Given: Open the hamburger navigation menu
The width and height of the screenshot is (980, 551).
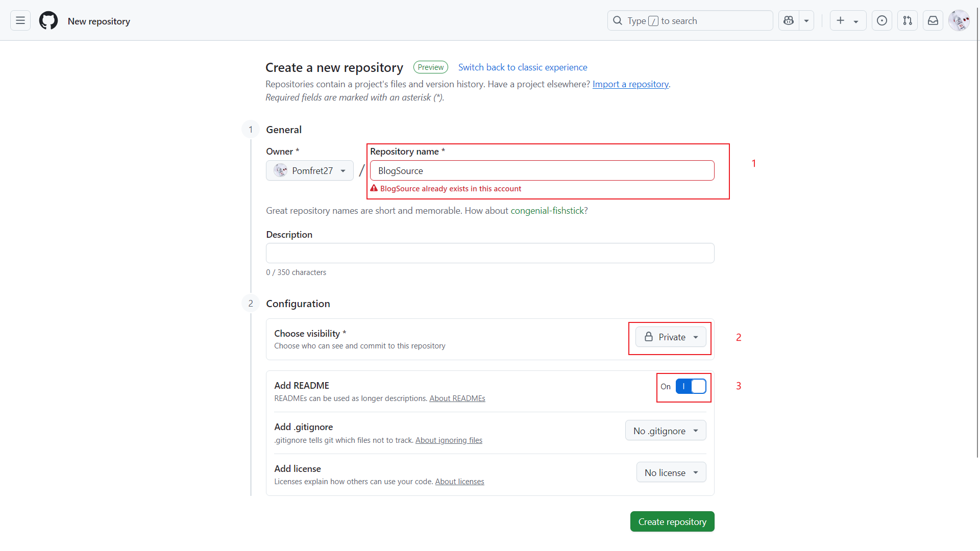Looking at the screenshot, I should click(20, 20).
